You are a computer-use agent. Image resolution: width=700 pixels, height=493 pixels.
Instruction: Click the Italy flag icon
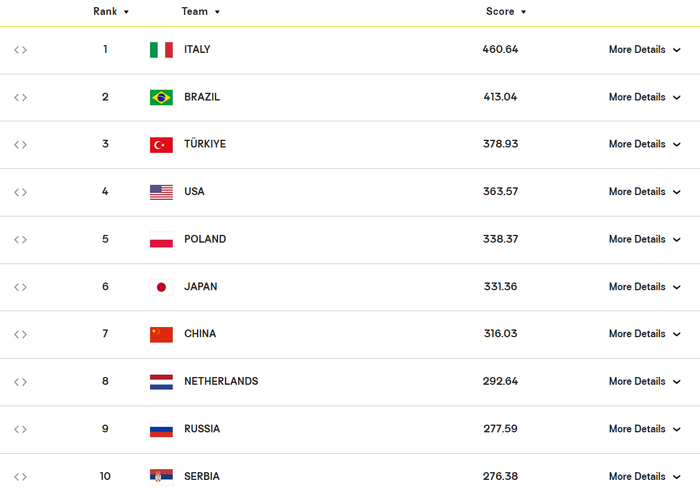[x=161, y=50]
